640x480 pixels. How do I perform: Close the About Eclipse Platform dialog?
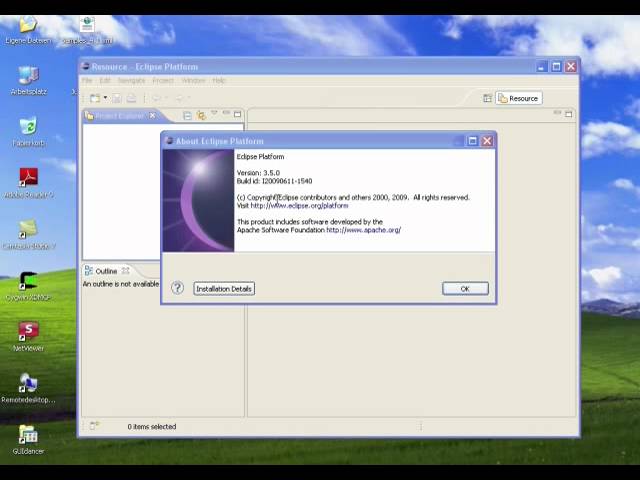[x=487, y=141]
